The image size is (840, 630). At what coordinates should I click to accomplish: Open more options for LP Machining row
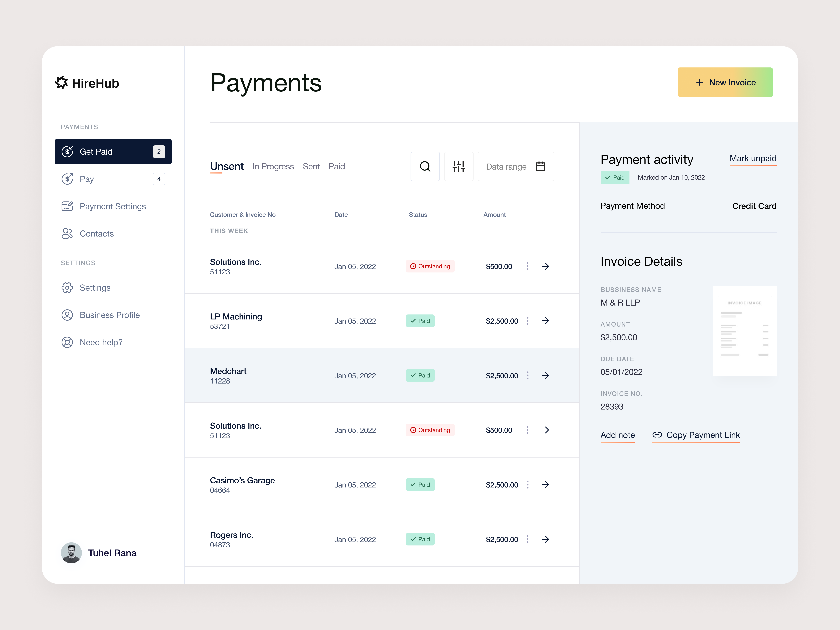coord(527,321)
